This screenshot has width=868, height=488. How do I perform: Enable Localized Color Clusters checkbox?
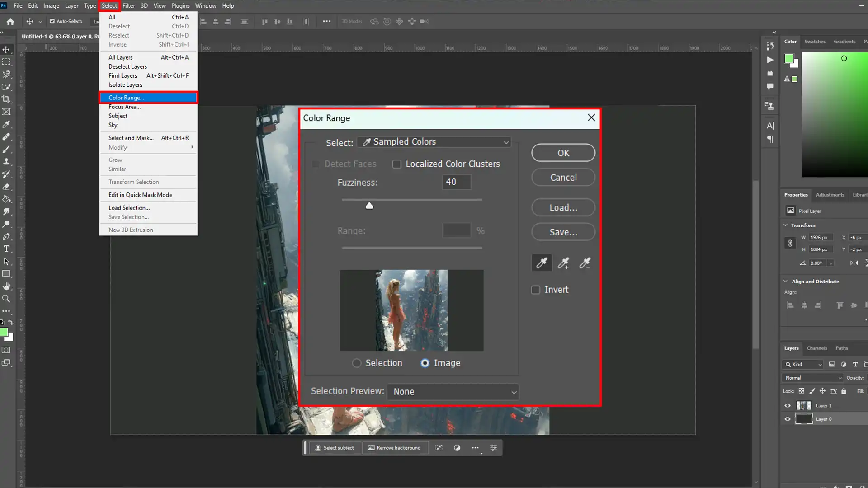[x=396, y=163]
